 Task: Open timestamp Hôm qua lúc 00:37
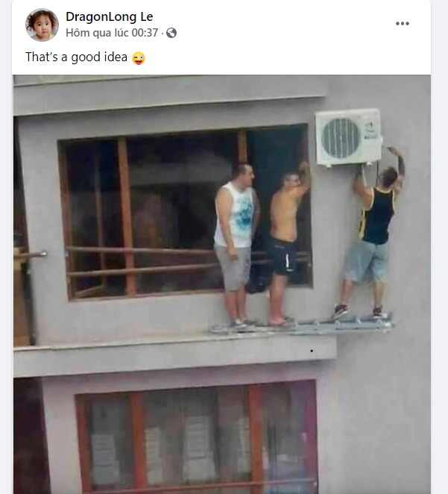pos(112,33)
